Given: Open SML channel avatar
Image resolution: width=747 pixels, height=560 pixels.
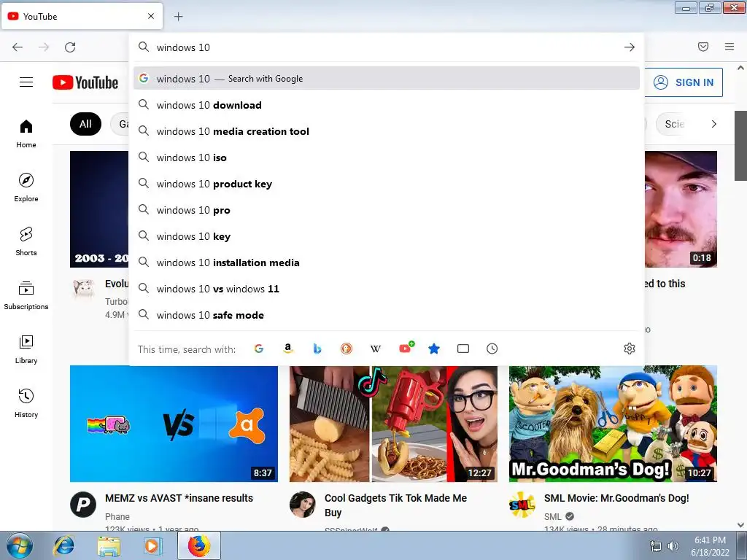Looking at the screenshot, I should [522, 505].
